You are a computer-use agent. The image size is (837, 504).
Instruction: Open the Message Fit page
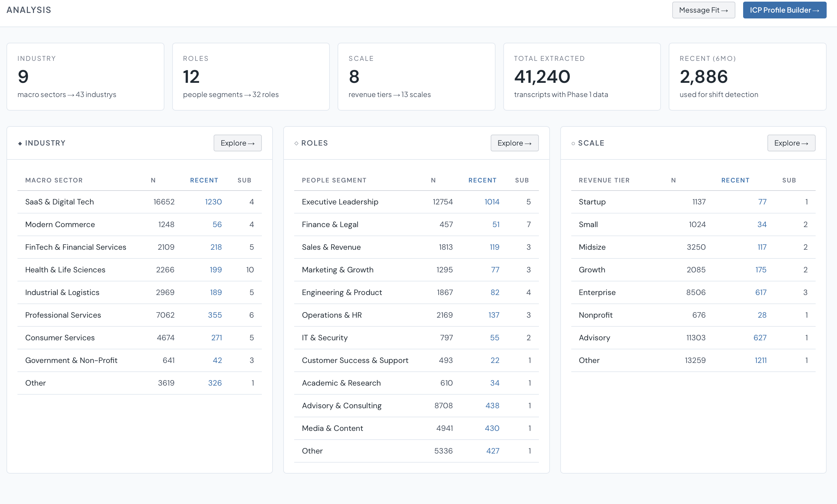point(703,10)
